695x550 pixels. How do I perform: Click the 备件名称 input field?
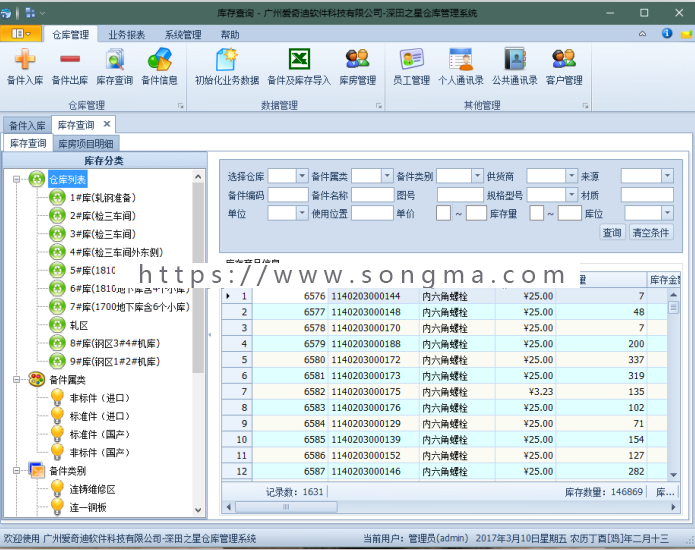click(372, 195)
